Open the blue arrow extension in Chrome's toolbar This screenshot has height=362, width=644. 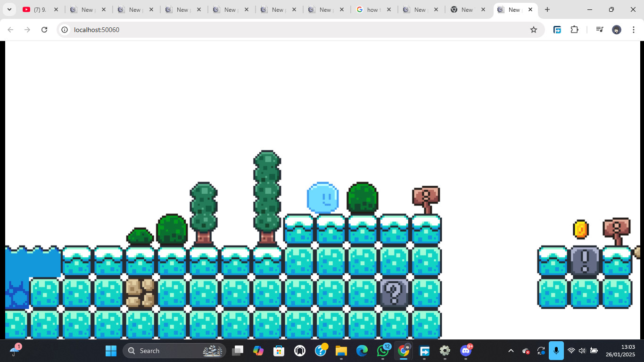[557, 30]
